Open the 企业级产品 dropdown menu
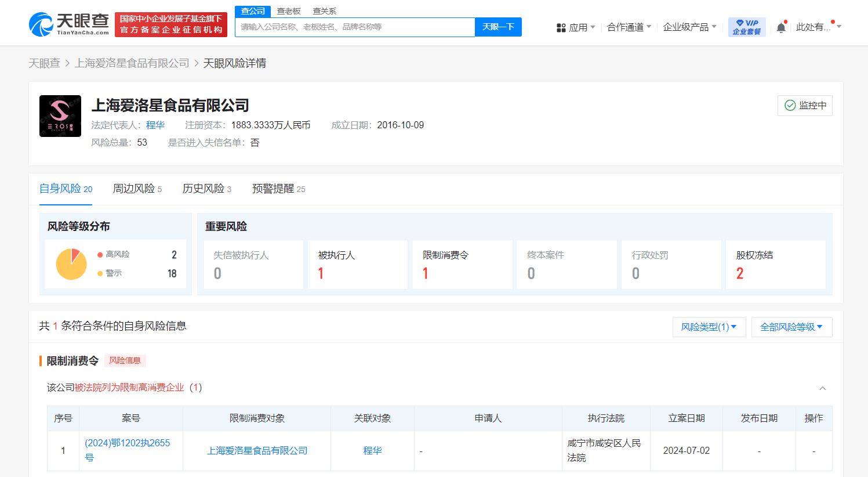The height and width of the screenshot is (477, 868). click(689, 27)
